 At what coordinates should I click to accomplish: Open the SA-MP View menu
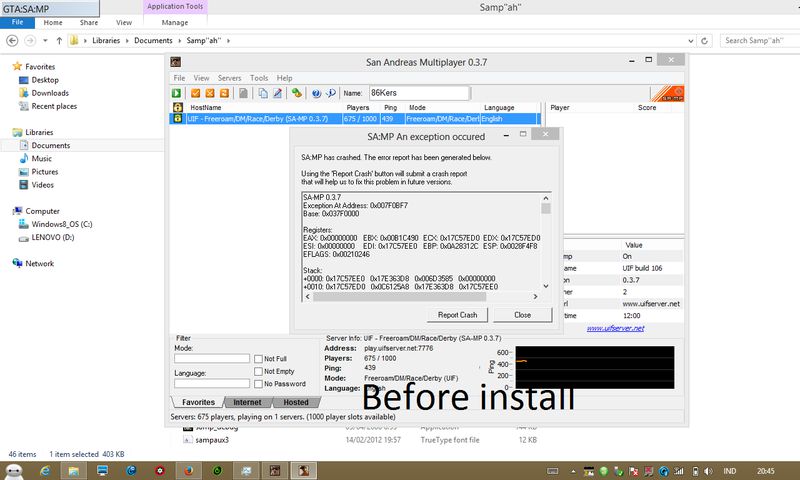point(201,78)
